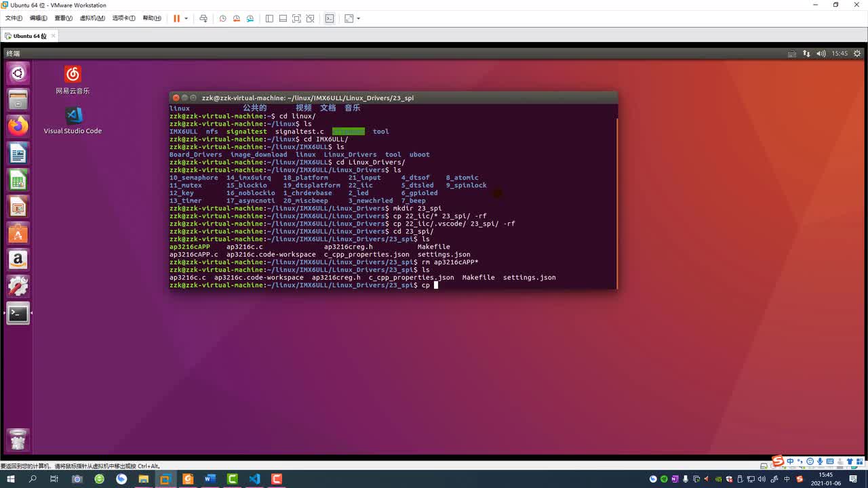Open Sogou IME soft keyboard

click(x=831, y=462)
